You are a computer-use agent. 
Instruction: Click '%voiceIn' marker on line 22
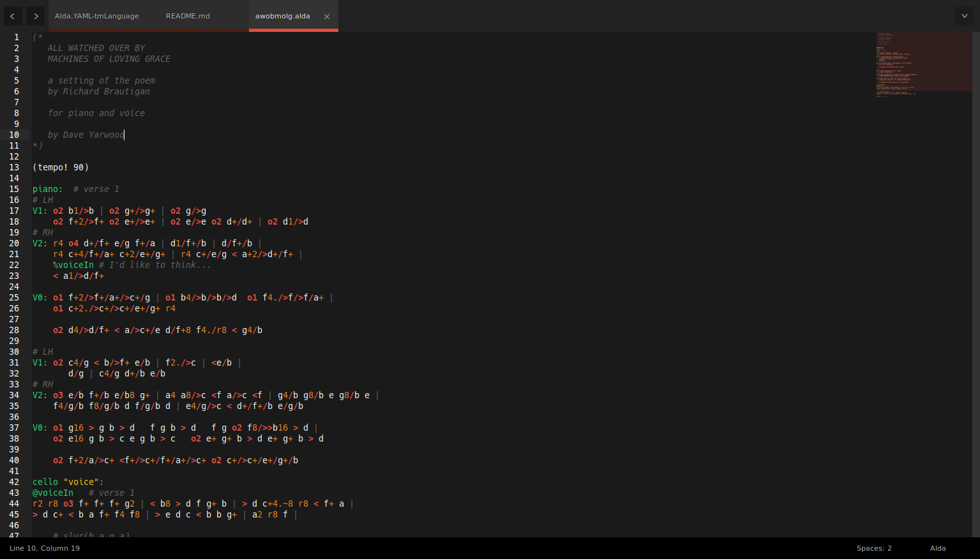point(73,265)
